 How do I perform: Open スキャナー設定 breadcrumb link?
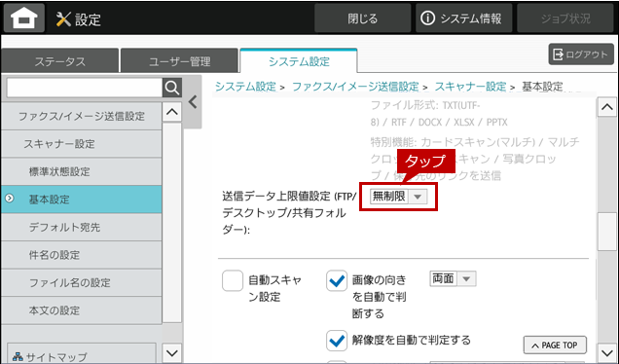tap(470, 87)
